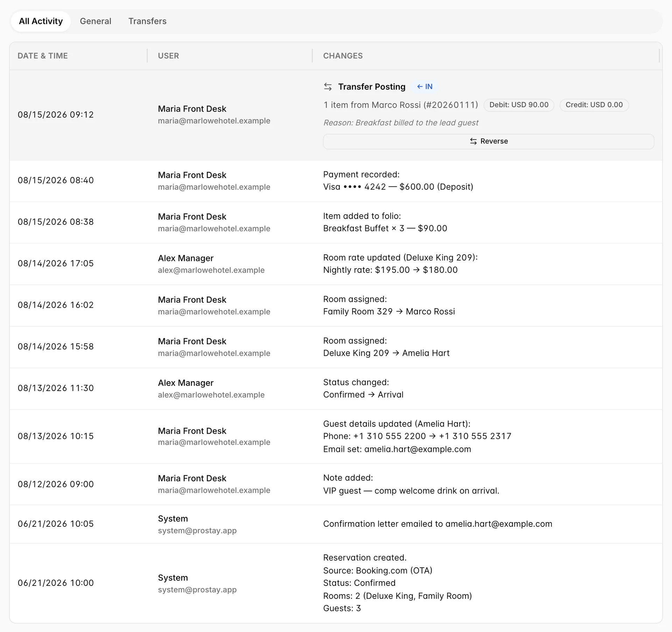Click the phone change '+1 310 555 2200 → +1 310 555 2317'
Screen dimensions: 672x632
point(432,436)
